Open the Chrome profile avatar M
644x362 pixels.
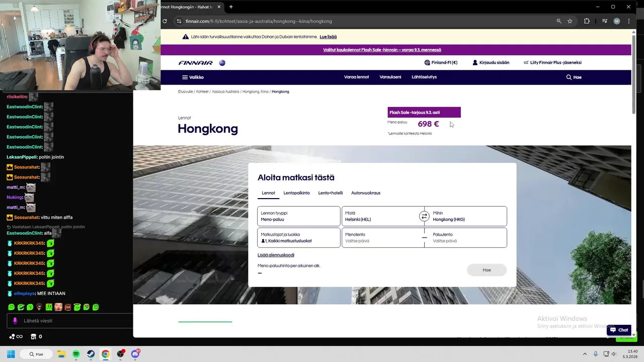pos(617,21)
